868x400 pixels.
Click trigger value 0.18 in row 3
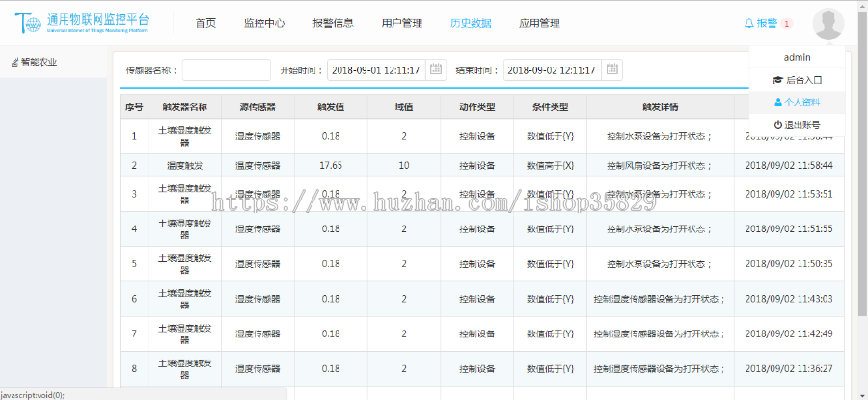pyautogui.click(x=331, y=194)
